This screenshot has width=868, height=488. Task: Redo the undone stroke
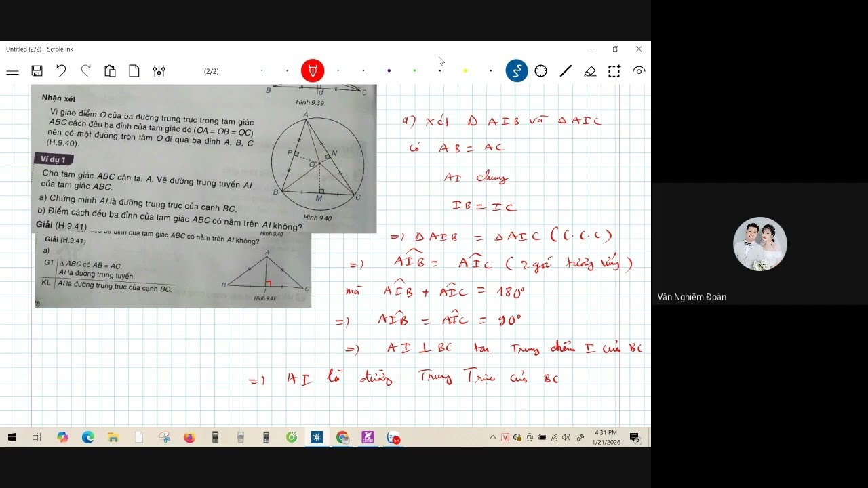coord(86,70)
